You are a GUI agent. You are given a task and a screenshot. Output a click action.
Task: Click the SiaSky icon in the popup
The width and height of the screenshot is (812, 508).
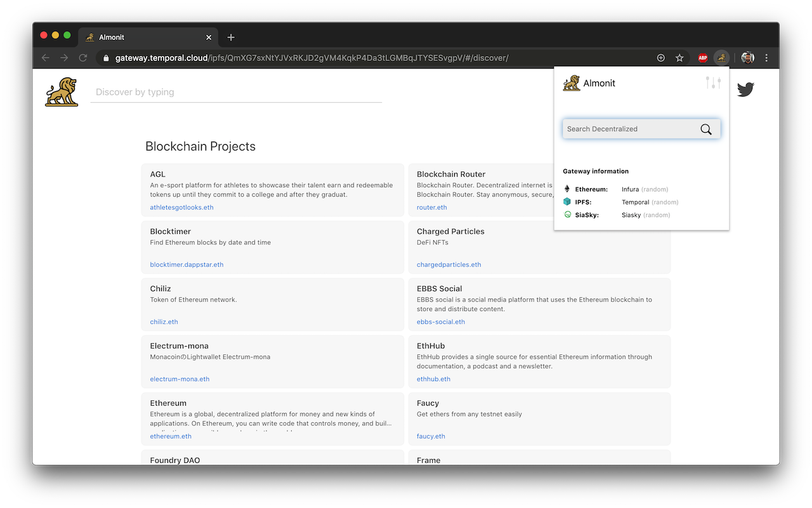[567, 215]
